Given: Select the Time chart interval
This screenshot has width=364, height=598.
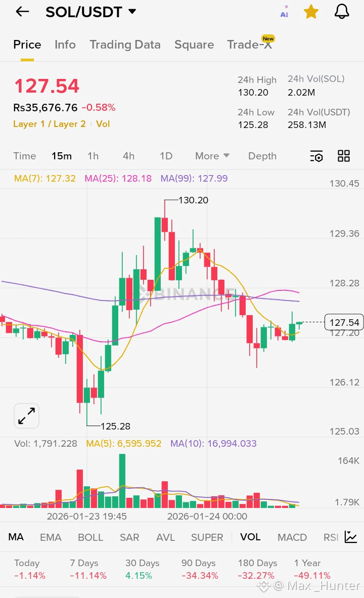Looking at the screenshot, I should coord(25,156).
